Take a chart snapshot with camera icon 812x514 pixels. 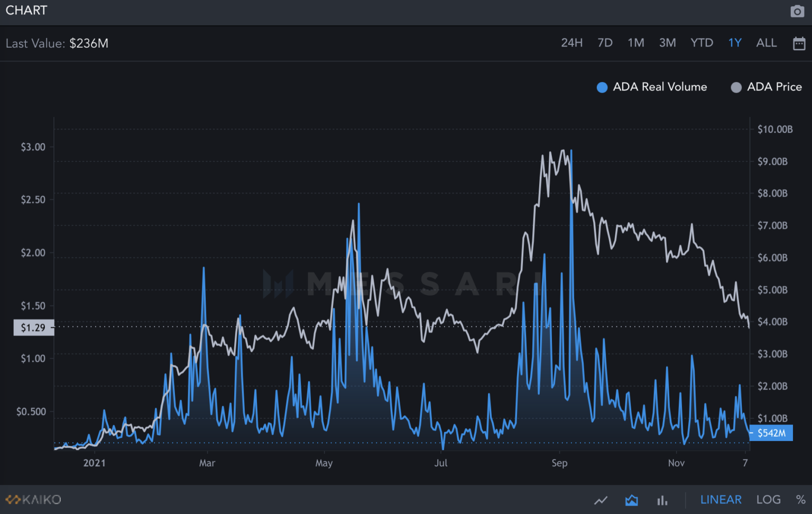[x=797, y=12]
